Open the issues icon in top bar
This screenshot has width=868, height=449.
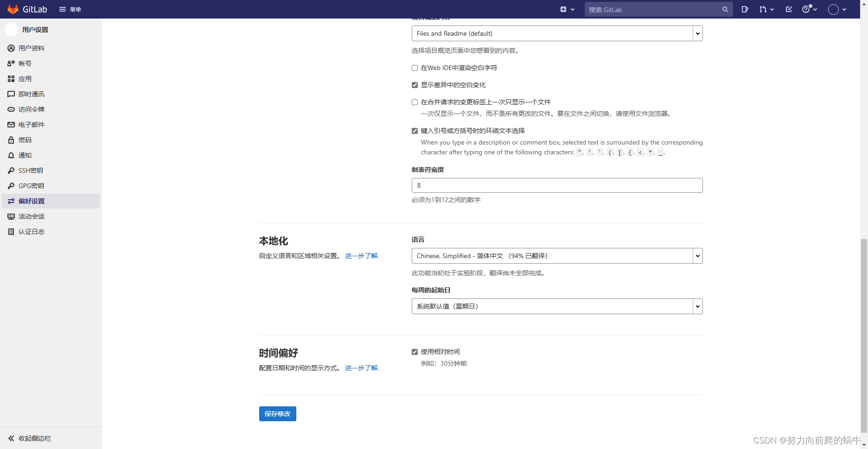coord(745,9)
